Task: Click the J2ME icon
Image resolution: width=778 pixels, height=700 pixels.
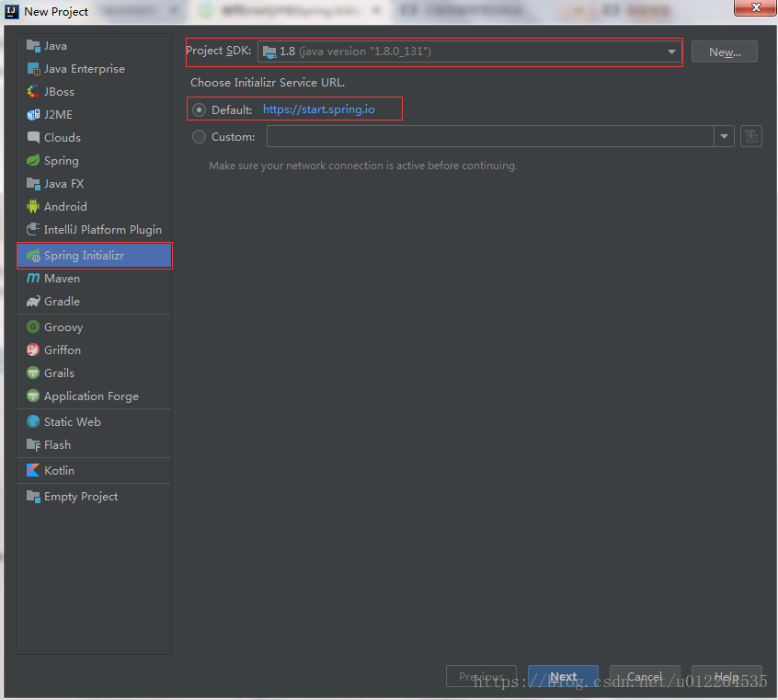Action: click(33, 115)
